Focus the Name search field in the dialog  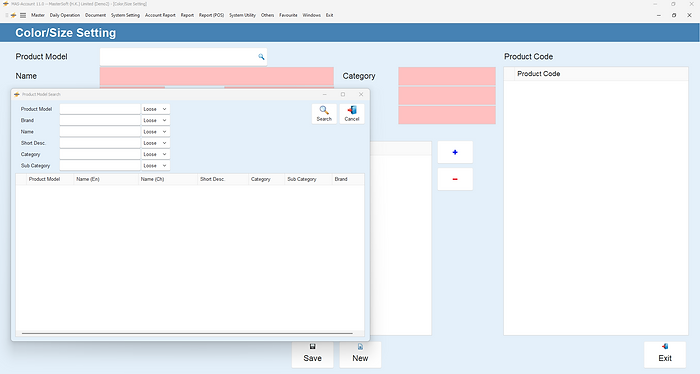tap(100, 132)
